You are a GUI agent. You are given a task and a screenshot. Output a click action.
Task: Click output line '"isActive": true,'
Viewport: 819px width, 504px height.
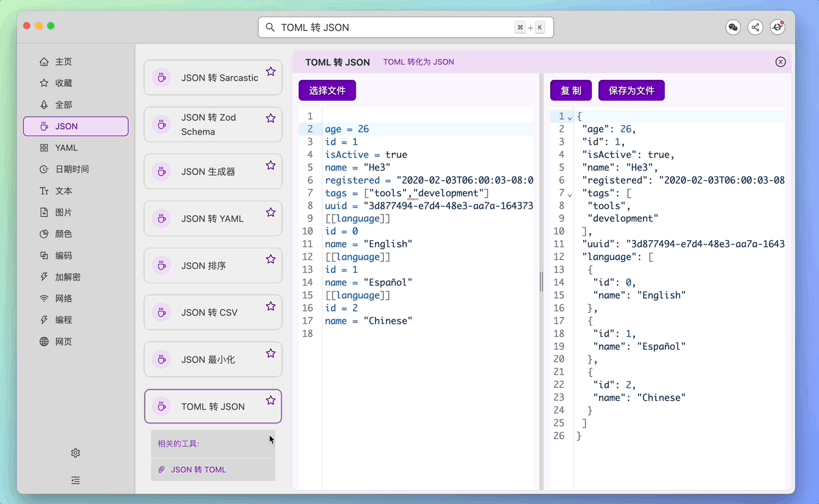click(628, 155)
